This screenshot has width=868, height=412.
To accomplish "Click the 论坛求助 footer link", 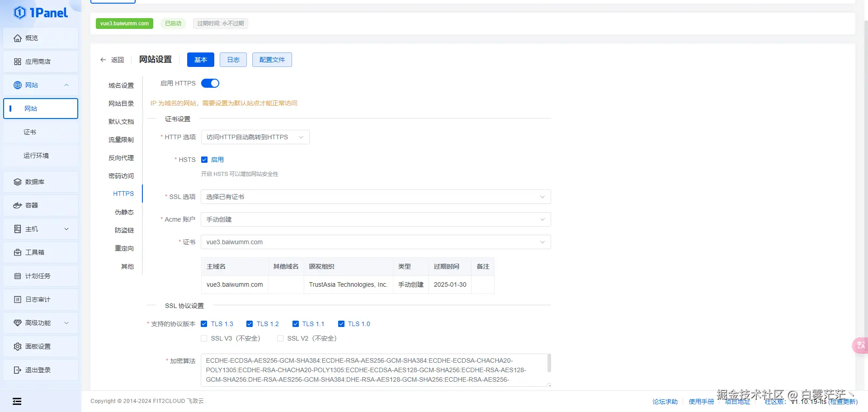I will point(665,402).
